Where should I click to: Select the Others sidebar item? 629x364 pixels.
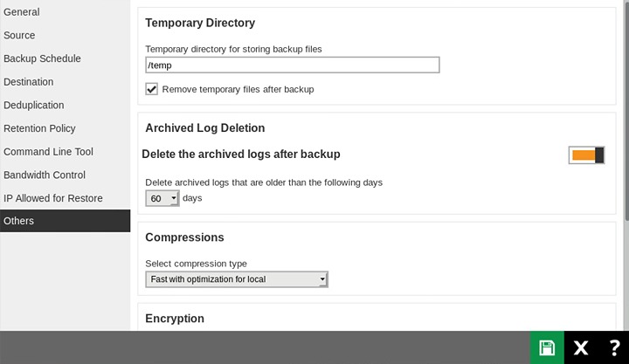click(x=19, y=221)
